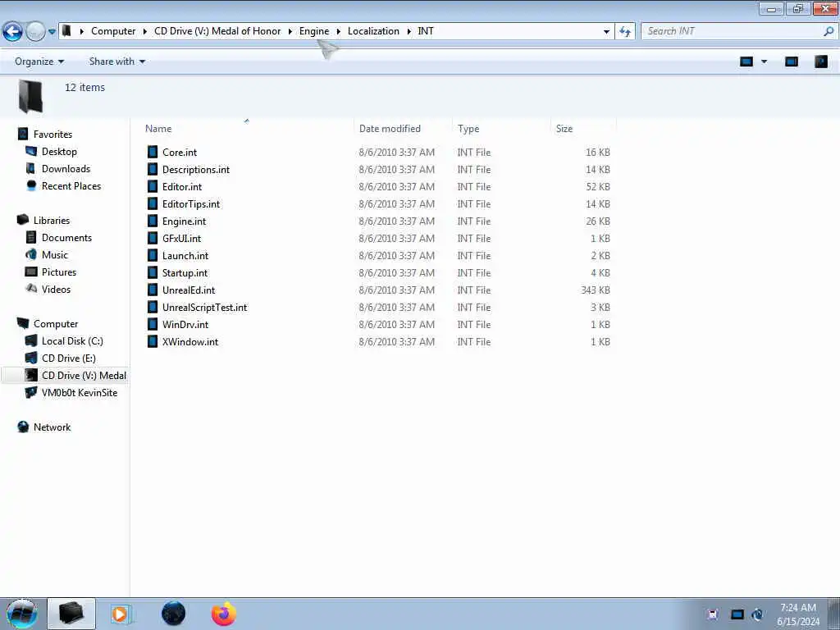Open the Windows Start menu orb

21,614
